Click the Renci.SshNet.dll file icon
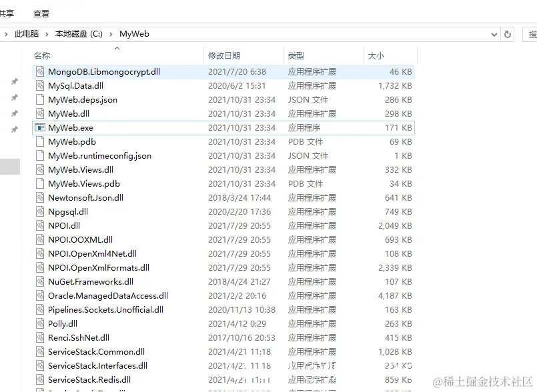 click(x=40, y=337)
